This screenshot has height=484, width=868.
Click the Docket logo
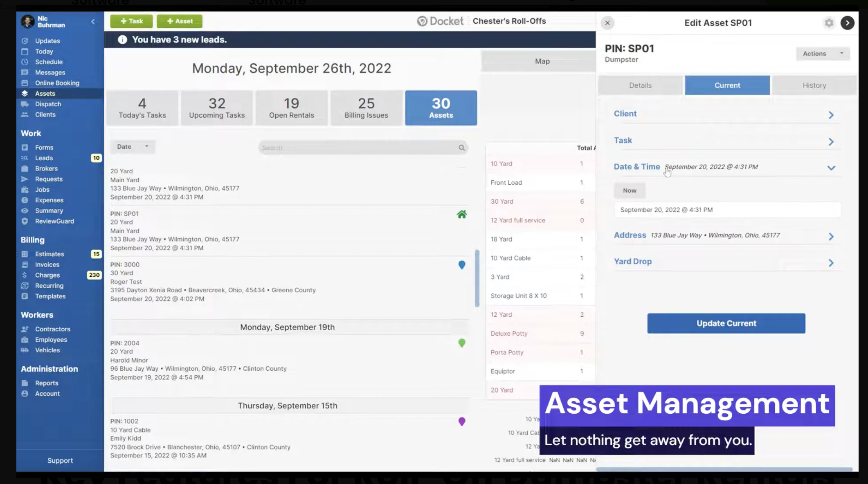(x=441, y=21)
